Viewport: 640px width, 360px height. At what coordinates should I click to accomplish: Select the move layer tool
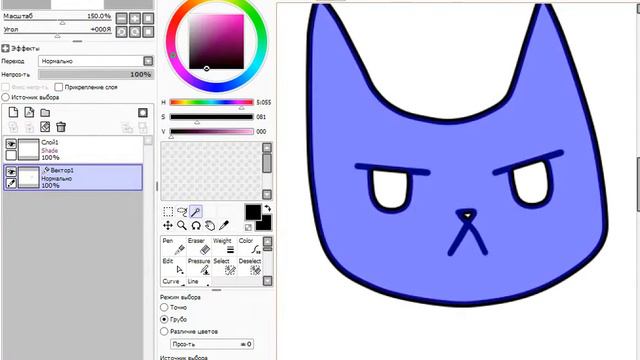[x=168, y=225]
